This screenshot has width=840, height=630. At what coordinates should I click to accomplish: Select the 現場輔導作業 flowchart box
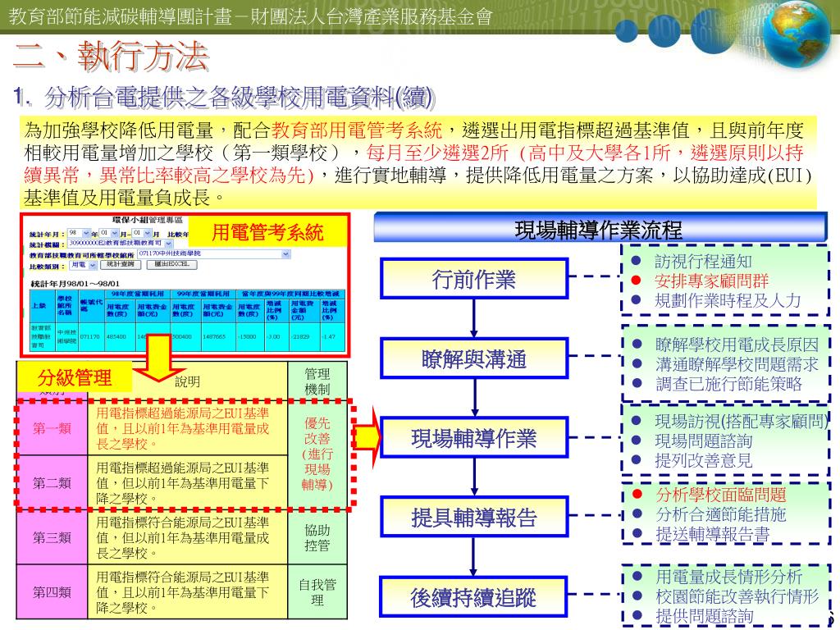point(474,438)
